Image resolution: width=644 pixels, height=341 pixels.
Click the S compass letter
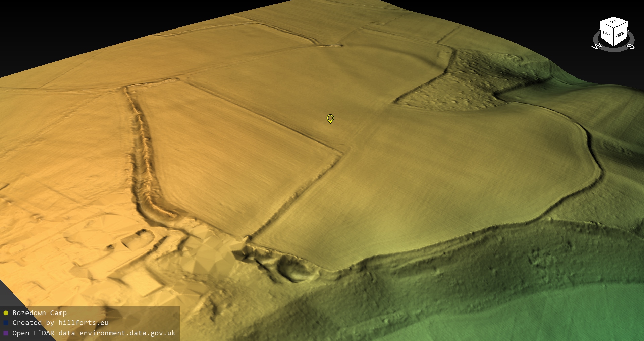point(631,46)
